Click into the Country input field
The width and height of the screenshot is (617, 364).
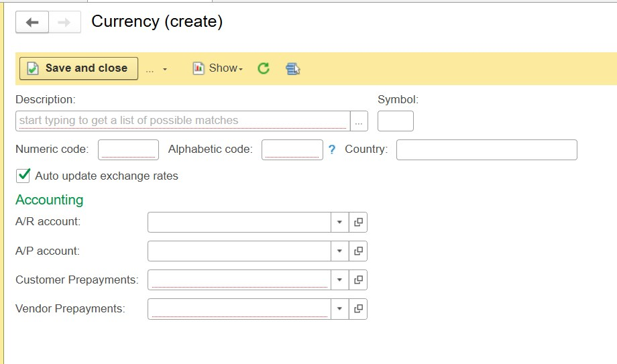pos(486,149)
